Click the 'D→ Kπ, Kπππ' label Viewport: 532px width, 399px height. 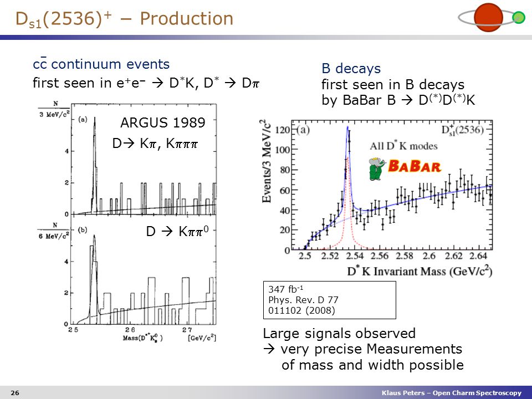tap(155, 144)
